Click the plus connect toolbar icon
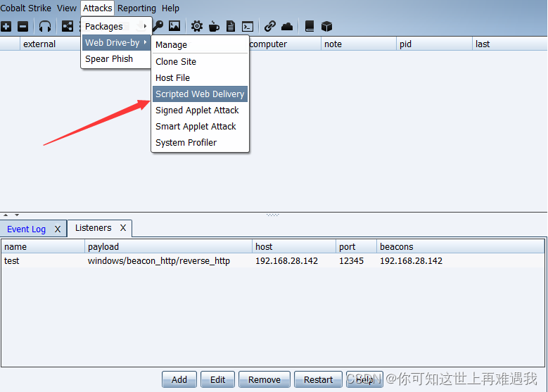The image size is (548, 392). [6, 26]
